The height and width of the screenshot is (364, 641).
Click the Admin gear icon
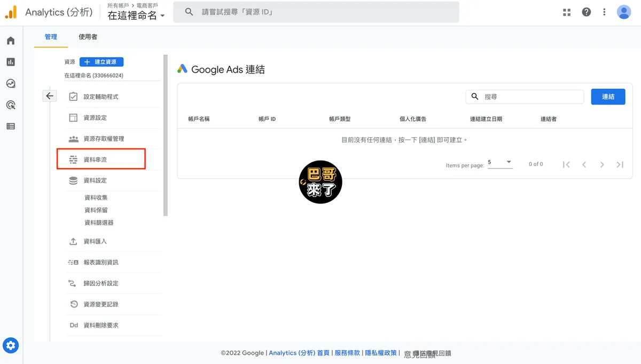coord(11,345)
